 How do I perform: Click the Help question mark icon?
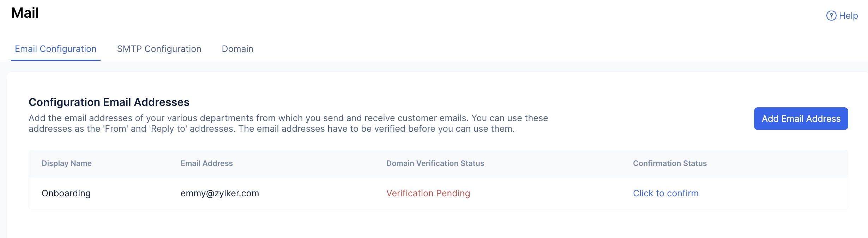click(831, 16)
